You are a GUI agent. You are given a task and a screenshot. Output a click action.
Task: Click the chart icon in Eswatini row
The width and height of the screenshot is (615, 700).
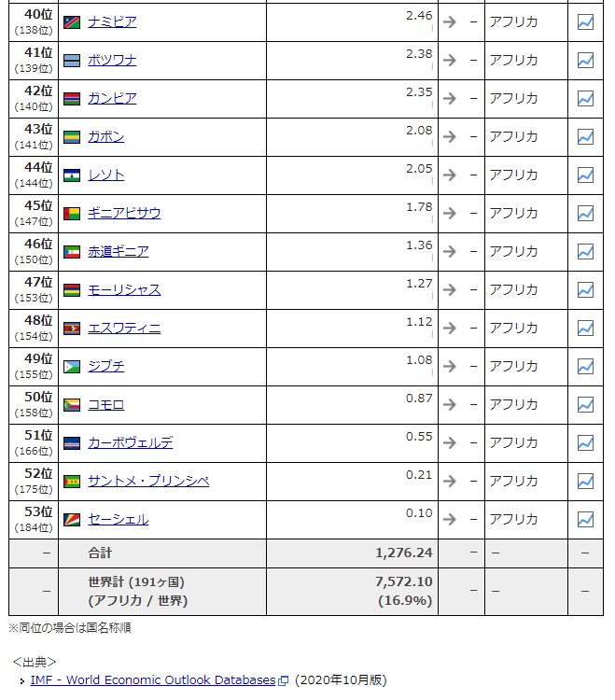tap(585, 328)
